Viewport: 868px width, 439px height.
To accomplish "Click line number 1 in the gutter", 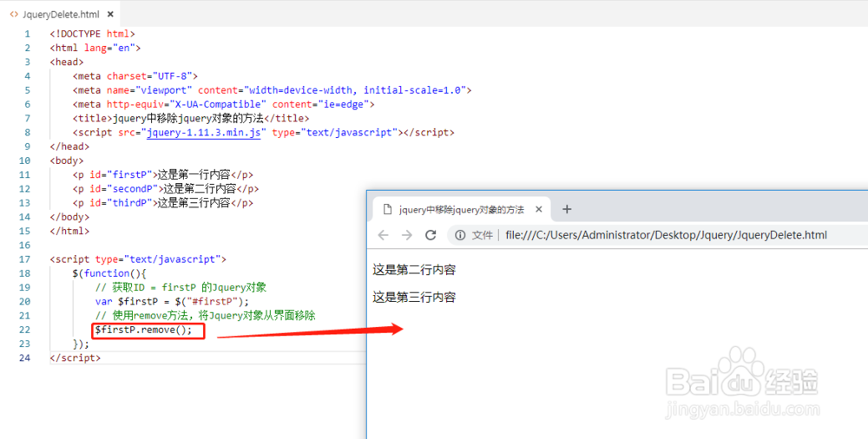I will (27, 34).
